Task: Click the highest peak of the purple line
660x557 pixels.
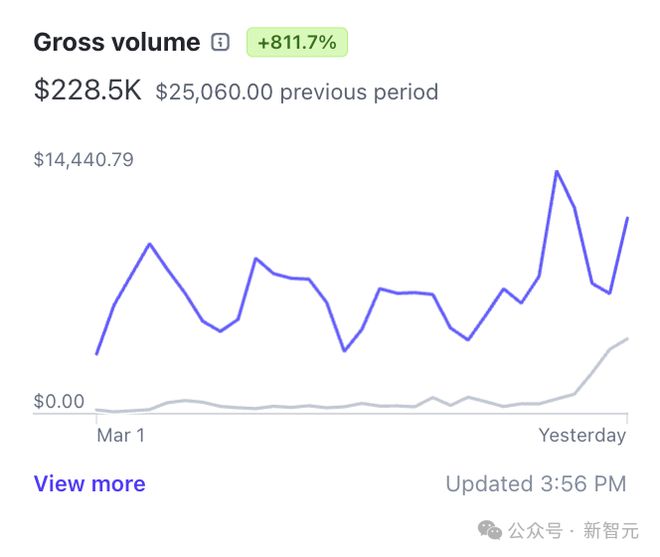Action: [x=556, y=171]
